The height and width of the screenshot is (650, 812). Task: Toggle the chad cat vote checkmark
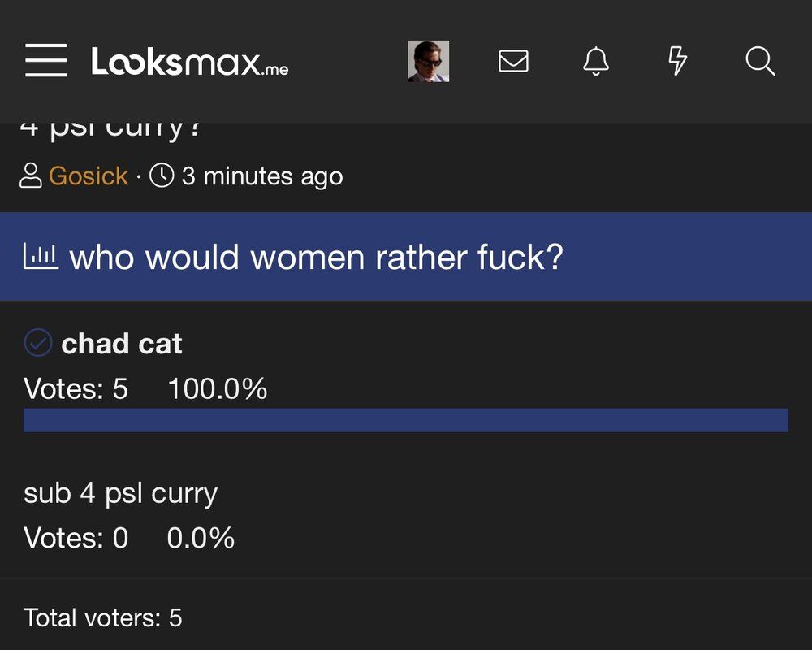38,342
